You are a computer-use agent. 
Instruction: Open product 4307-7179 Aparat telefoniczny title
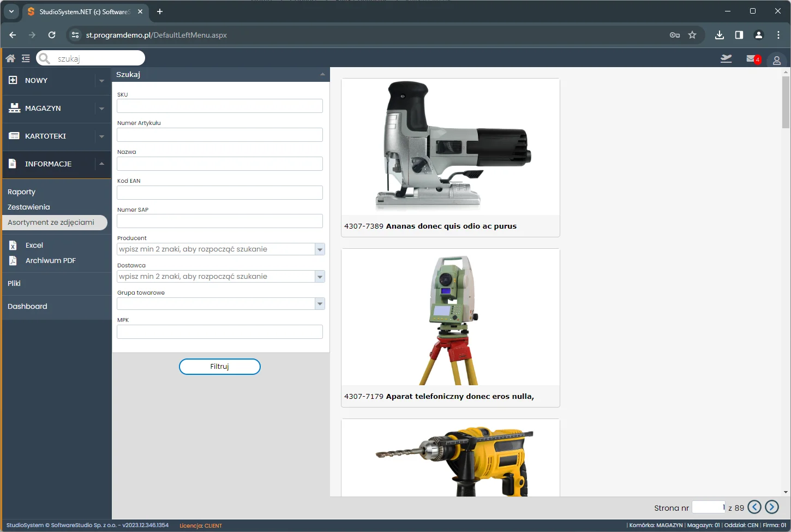pos(439,396)
